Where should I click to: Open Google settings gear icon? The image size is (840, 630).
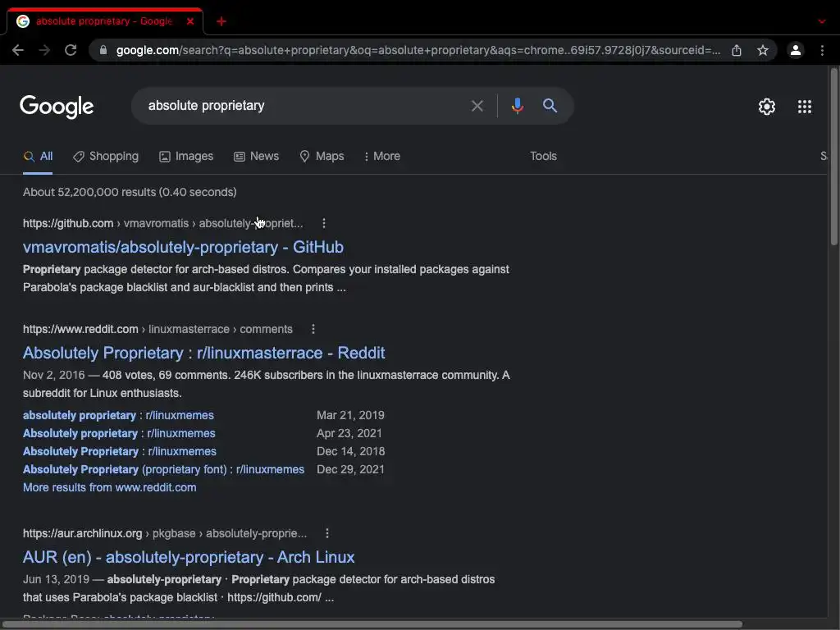pyautogui.click(x=767, y=107)
